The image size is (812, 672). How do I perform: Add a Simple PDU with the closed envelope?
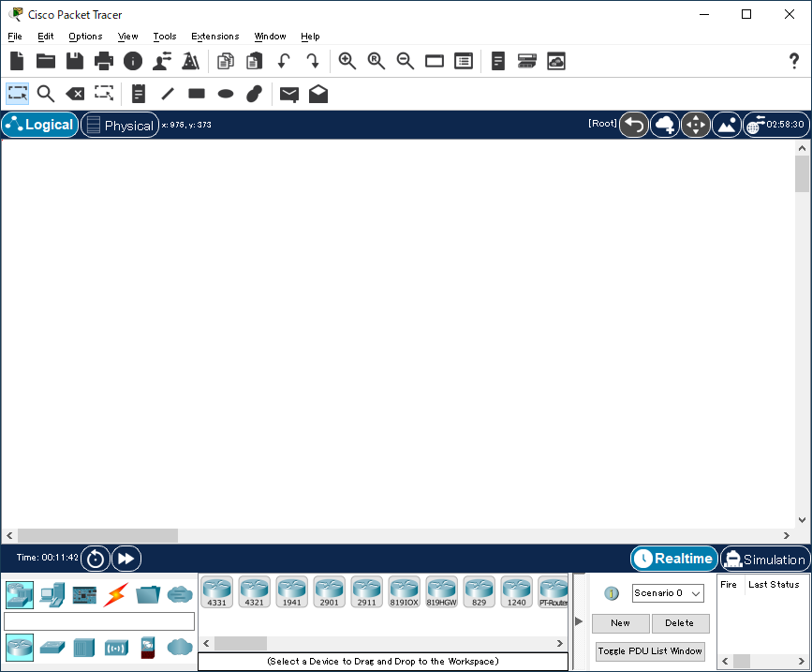click(x=289, y=95)
